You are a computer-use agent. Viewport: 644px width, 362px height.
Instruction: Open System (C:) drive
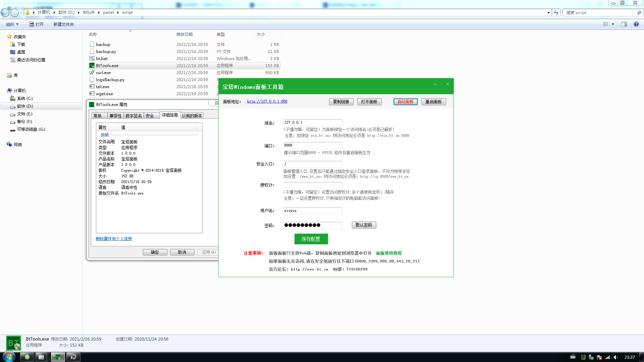24,99
